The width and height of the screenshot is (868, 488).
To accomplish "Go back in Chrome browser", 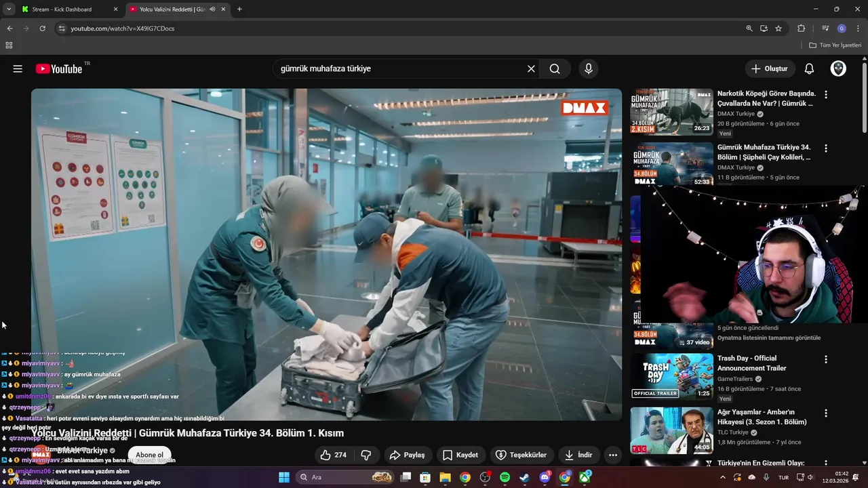I will click(x=9, y=28).
